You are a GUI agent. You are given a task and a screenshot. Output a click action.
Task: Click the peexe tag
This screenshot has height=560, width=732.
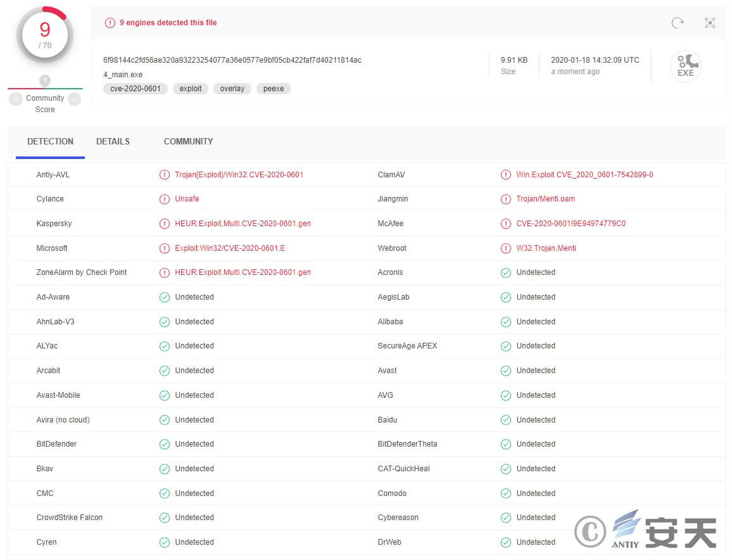273,89
